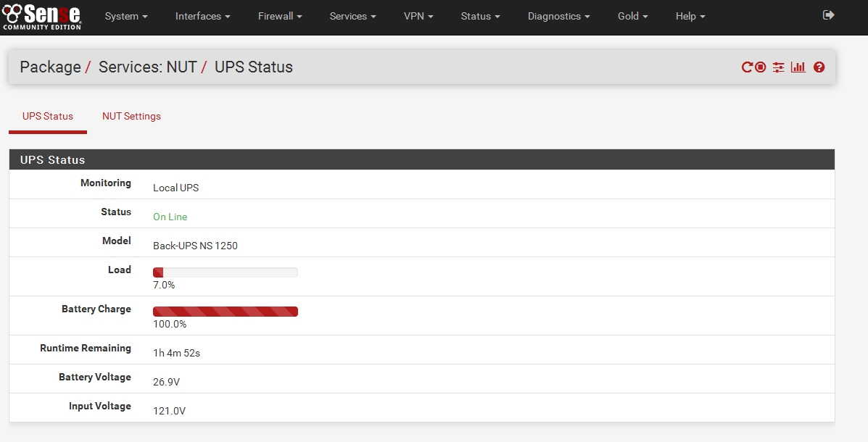Screen dimensions: 868x442
Task: Expand the Services menu
Action: [352, 16]
